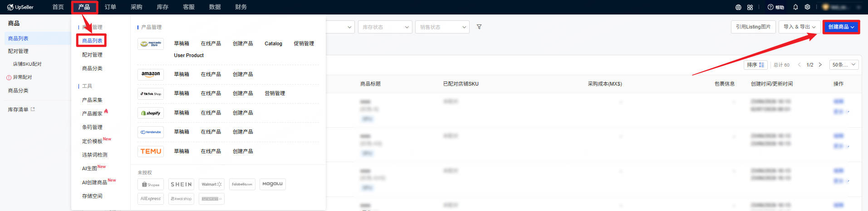Screen dimensions: 868x211
Task: Open 产品搬家 tool
Action: coord(92,114)
